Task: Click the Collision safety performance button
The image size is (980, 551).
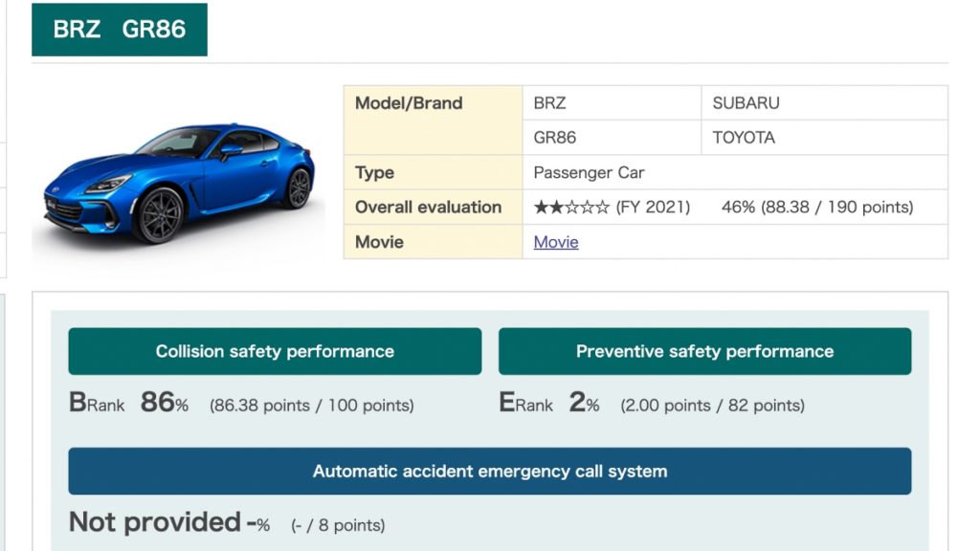Action: pos(275,351)
